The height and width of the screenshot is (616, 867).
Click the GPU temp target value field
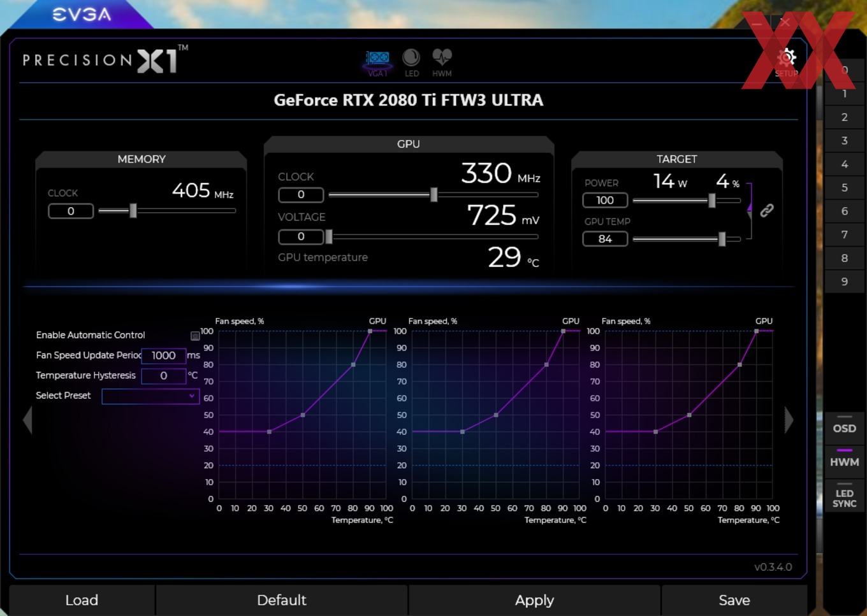(x=605, y=239)
